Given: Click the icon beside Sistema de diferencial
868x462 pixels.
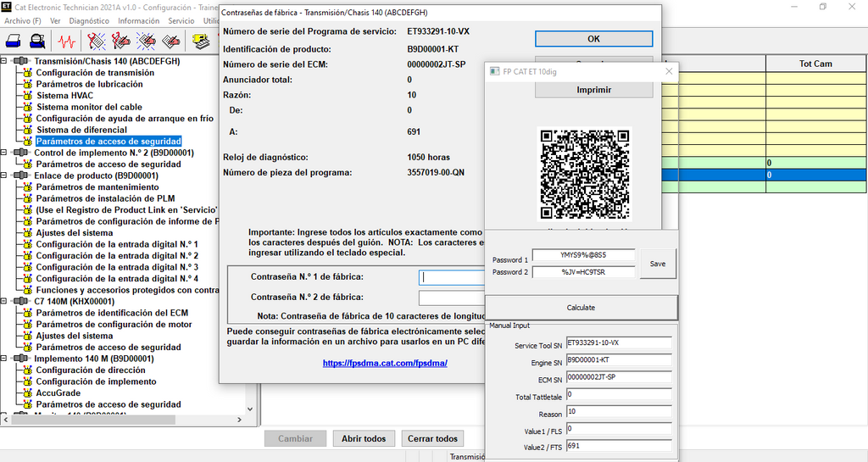Looking at the screenshot, I should 28,130.
